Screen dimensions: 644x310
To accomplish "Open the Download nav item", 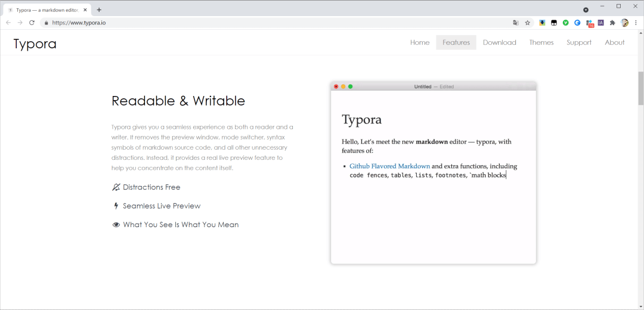I will pyautogui.click(x=500, y=42).
